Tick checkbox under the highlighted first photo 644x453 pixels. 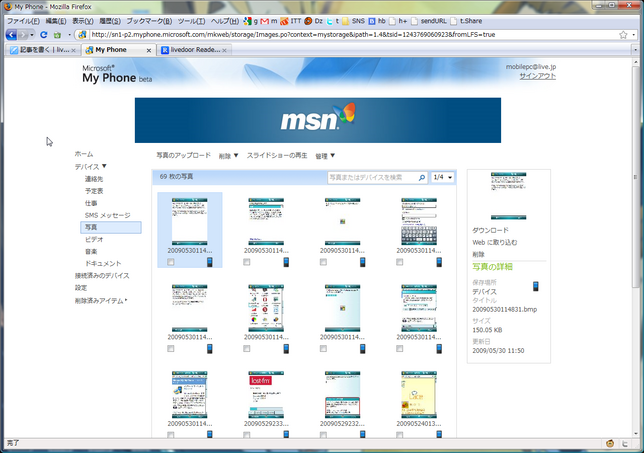pyautogui.click(x=171, y=262)
